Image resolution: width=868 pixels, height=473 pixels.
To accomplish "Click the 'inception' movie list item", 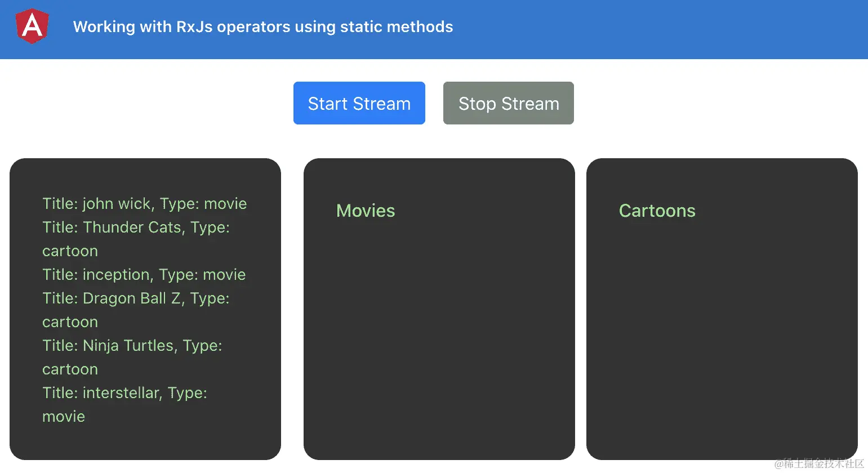I will coord(144,274).
